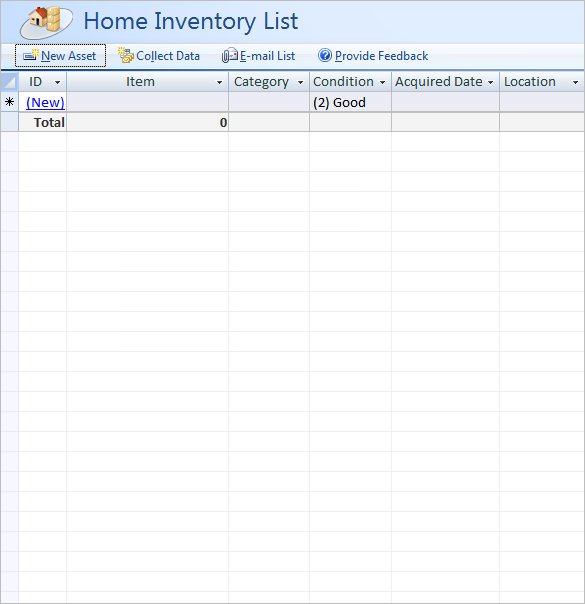Select the Item column header
This screenshot has height=604, width=585.
coord(148,82)
